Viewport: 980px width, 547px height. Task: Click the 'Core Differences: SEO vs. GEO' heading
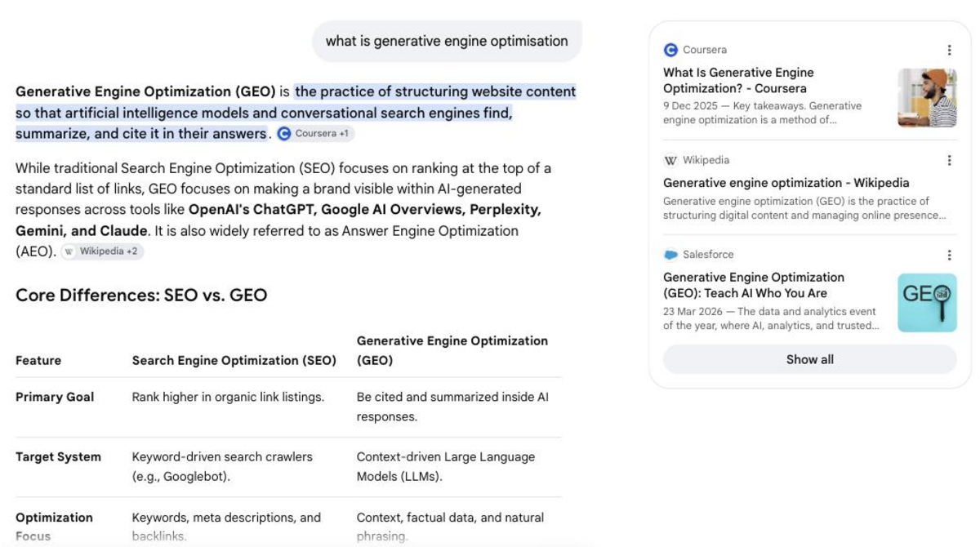pyautogui.click(x=141, y=295)
